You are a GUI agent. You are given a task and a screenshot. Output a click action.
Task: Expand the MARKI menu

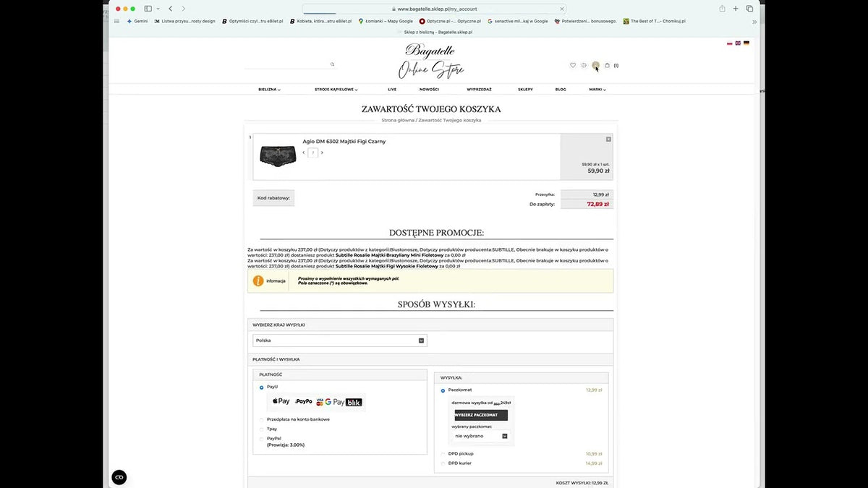(597, 90)
